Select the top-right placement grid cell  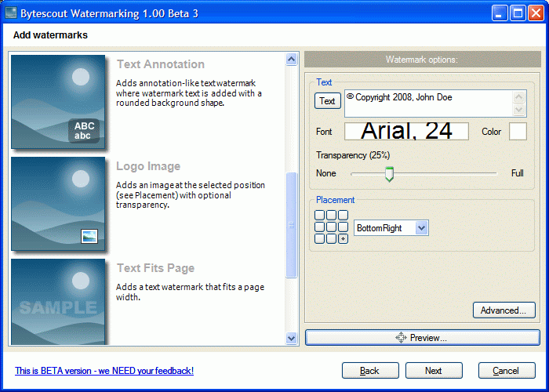(344, 215)
